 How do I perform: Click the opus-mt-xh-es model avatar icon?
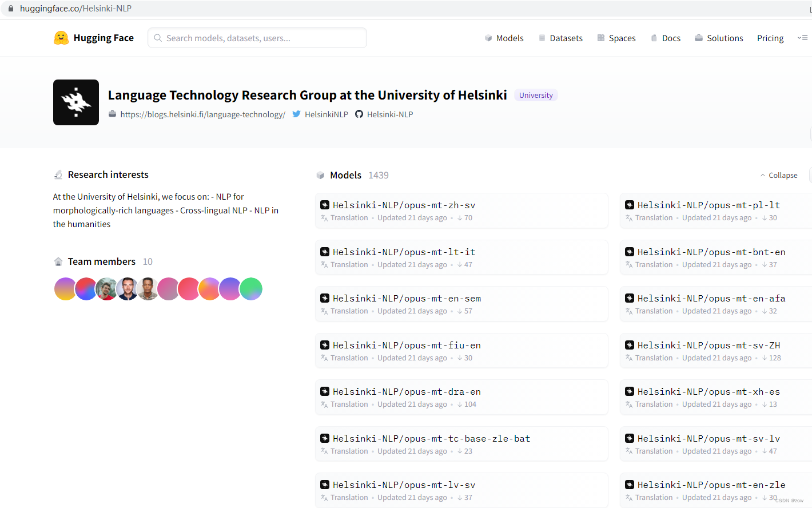pyautogui.click(x=630, y=391)
